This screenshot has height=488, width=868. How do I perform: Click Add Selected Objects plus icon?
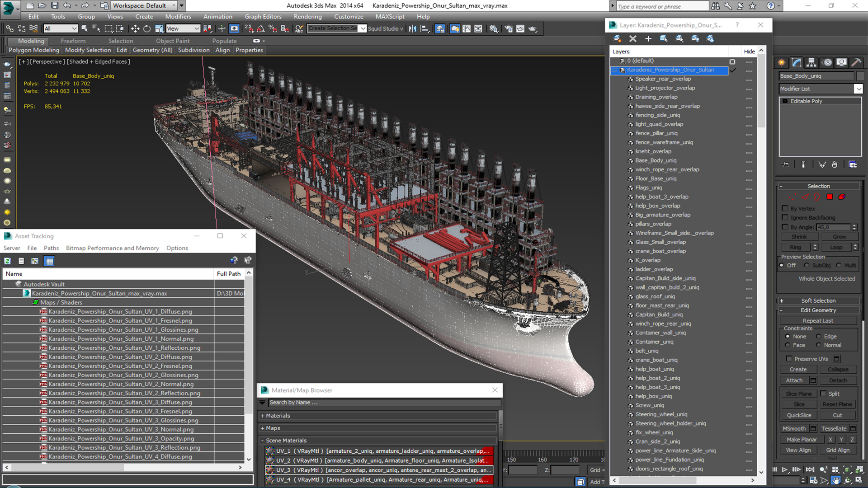click(x=648, y=39)
